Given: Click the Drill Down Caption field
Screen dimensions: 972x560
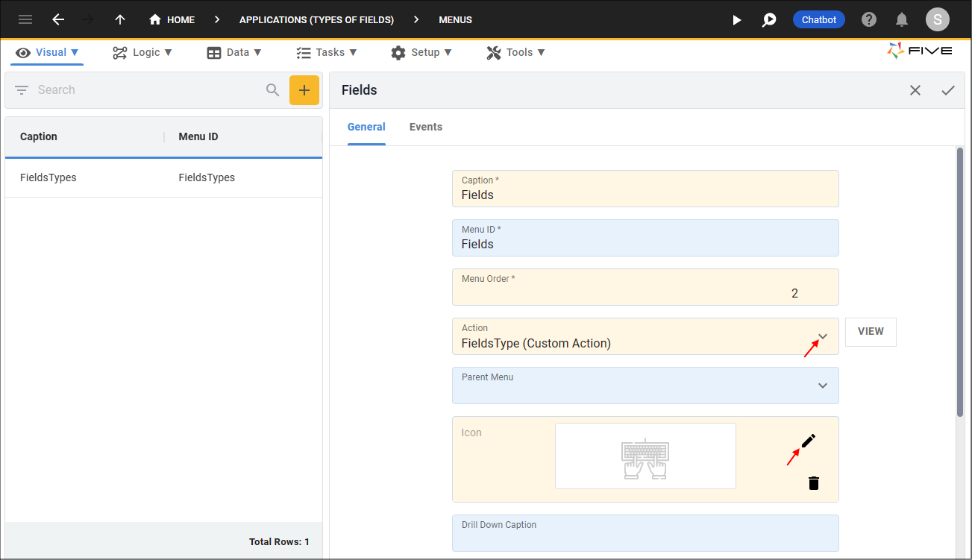Looking at the screenshot, I should coord(645,534).
